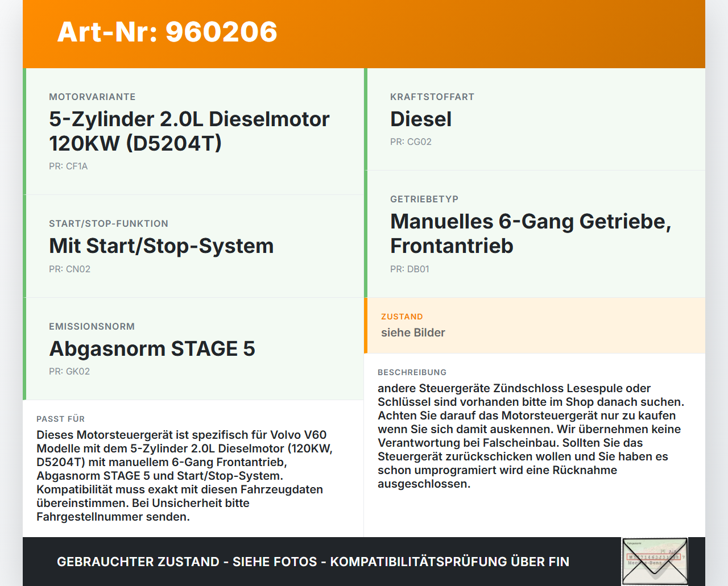This screenshot has height=586, width=728.
Task: Click the Abgasnorm STAGE 5 heading
Action: point(152,349)
